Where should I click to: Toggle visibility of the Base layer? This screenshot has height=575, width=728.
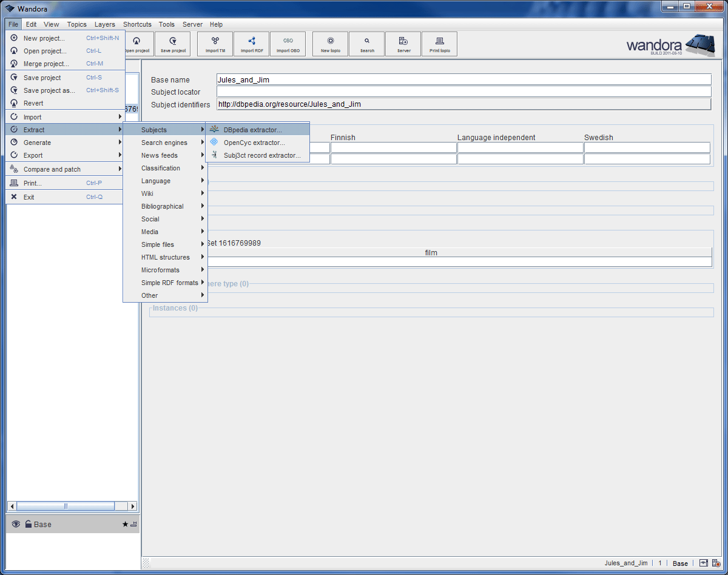pyautogui.click(x=15, y=524)
